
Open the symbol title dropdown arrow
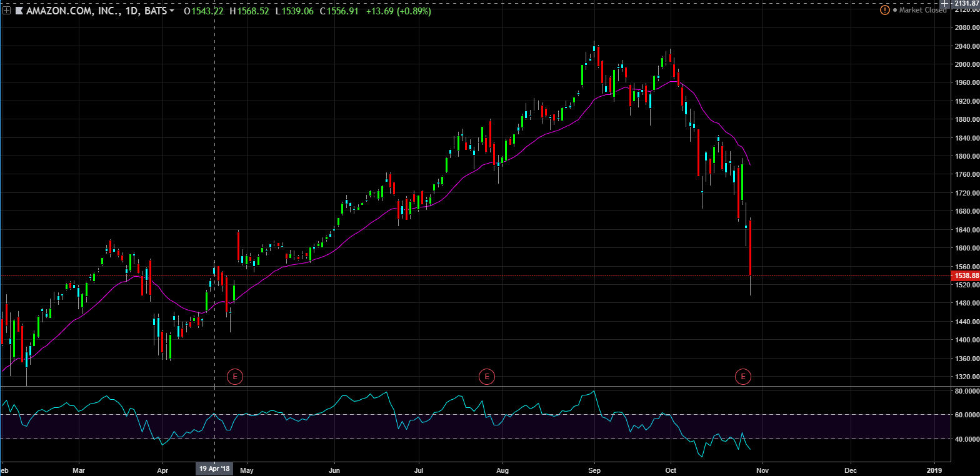pyautogui.click(x=172, y=11)
